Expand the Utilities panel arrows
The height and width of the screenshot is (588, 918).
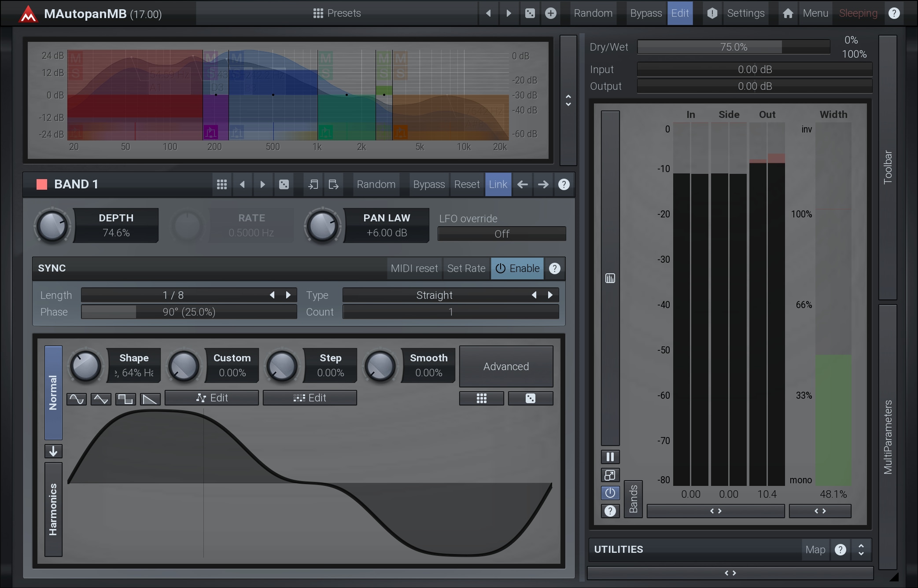(861, 549)
